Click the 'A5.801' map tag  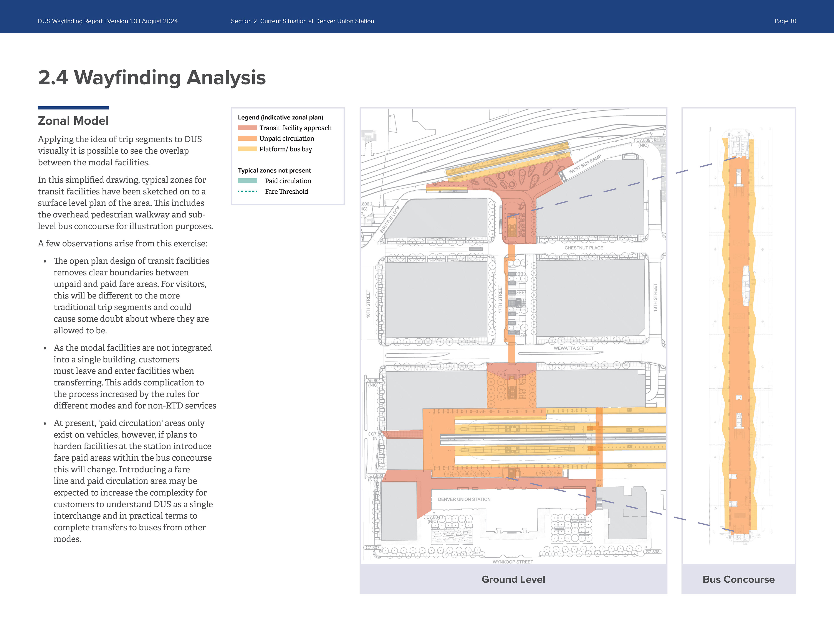tap(374, 380)
